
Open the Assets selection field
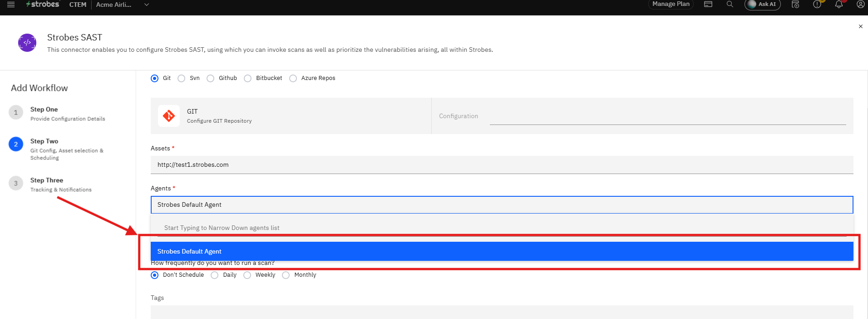pyautogui.click(x=502, y=165)
